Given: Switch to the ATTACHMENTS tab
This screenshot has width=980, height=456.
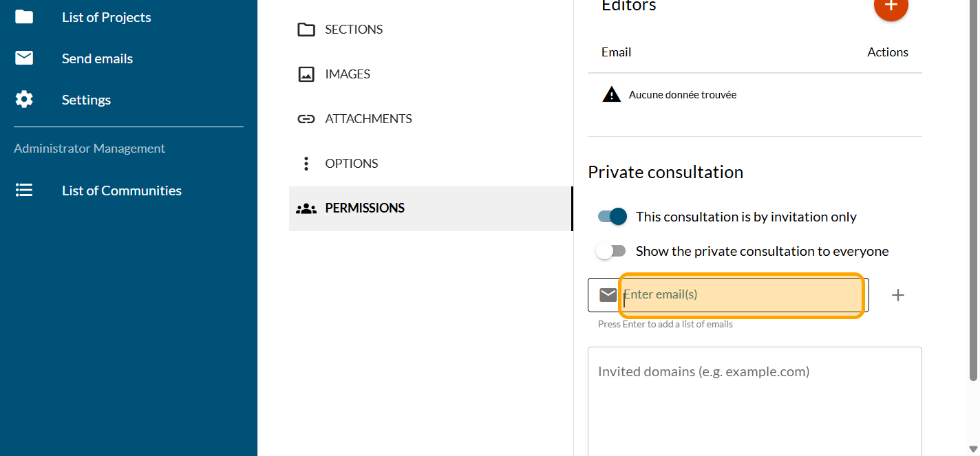Looking at the screenshot, I should (368, 119).
